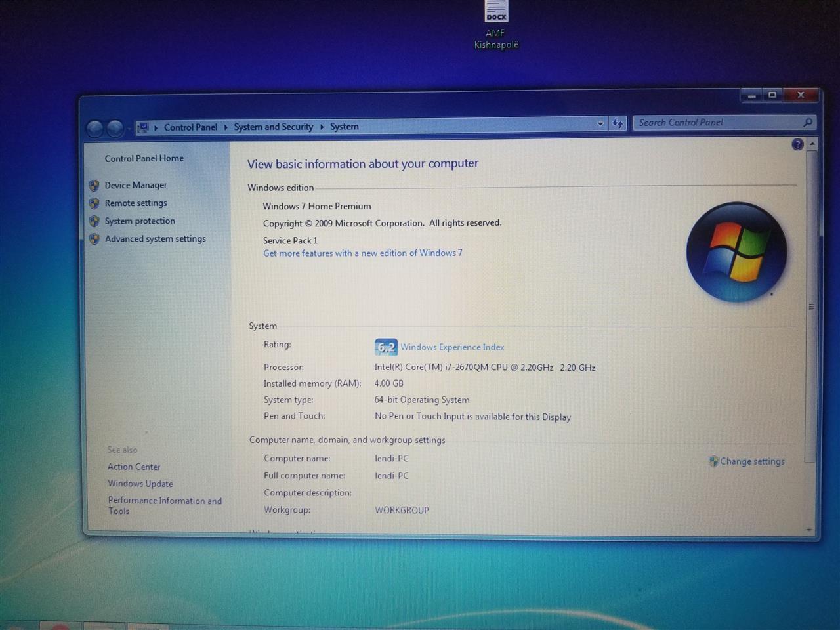The height and width of the screenshot is (630, 840).
Task: Click the Forward navigation arrow button
Action: pyautogui.click(x=115, y=128)
